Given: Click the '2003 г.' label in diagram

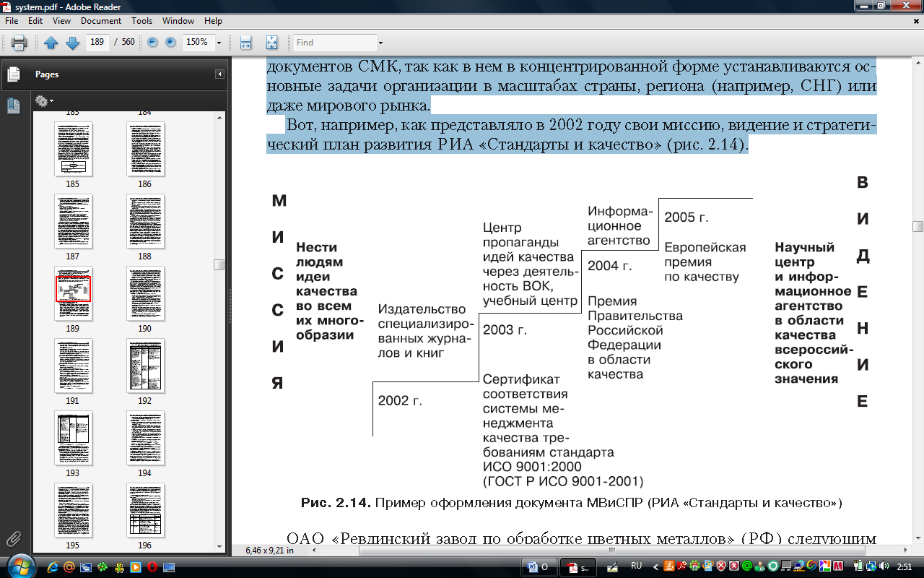Looking at the screenshot, I should pos(505,330).
